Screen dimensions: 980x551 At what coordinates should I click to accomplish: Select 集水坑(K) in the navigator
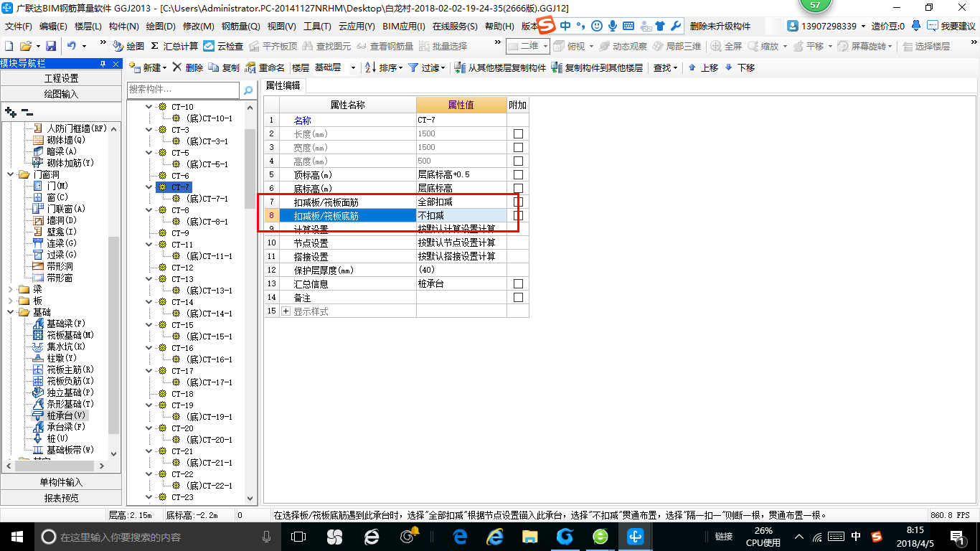click(60, 347)
